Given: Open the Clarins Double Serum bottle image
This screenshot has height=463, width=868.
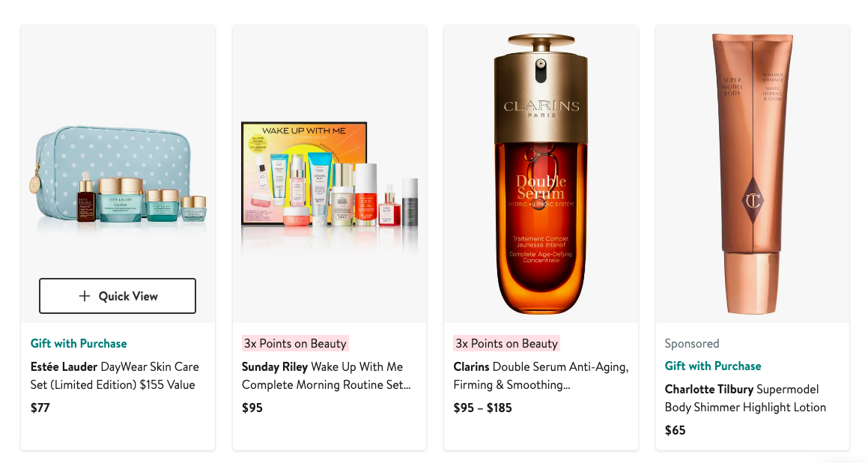Looking at the screenshot, I should point(541,174).
